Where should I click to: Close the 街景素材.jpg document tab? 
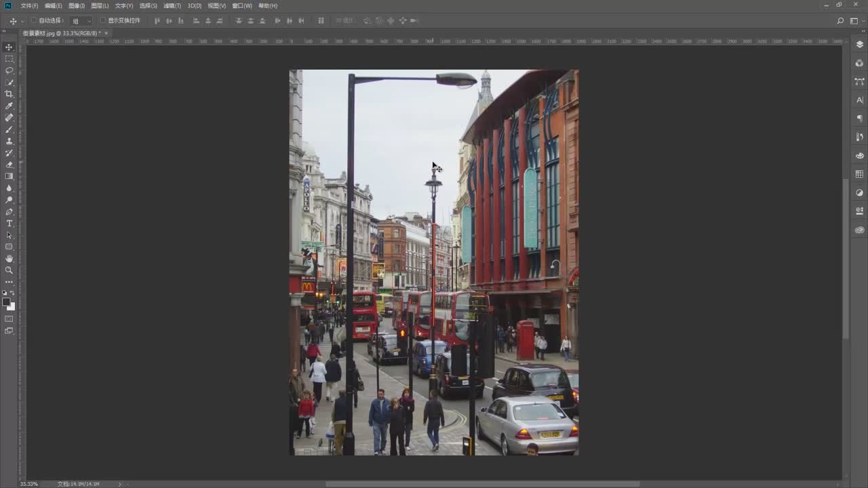click(106, 33)
